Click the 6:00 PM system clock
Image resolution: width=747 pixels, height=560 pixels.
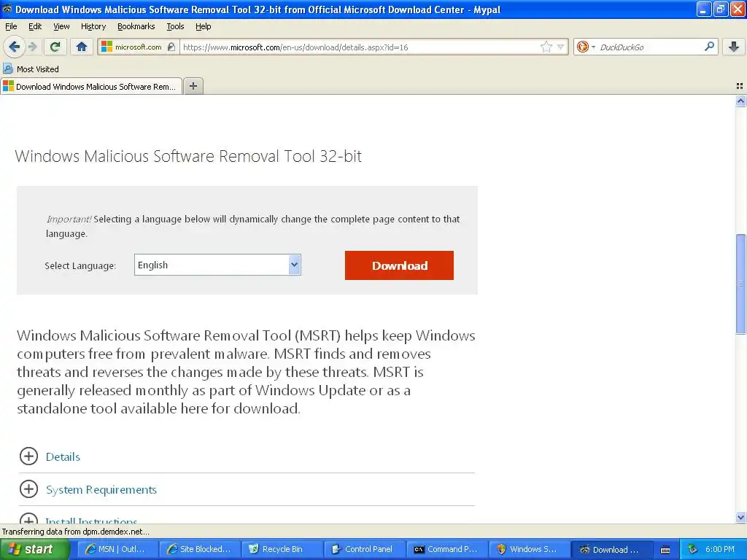(720, 549)
